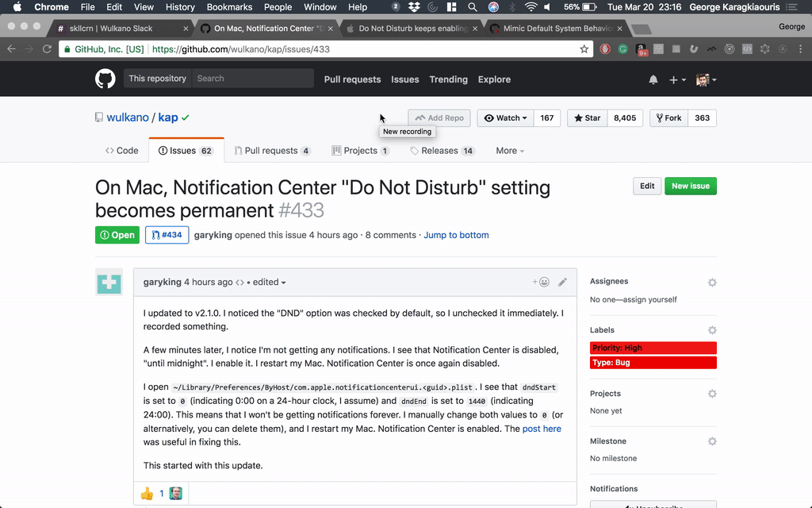Go to the GitHub home logo
The height and width of the screenshot is (508, 812).
click(x=105, y=79)
